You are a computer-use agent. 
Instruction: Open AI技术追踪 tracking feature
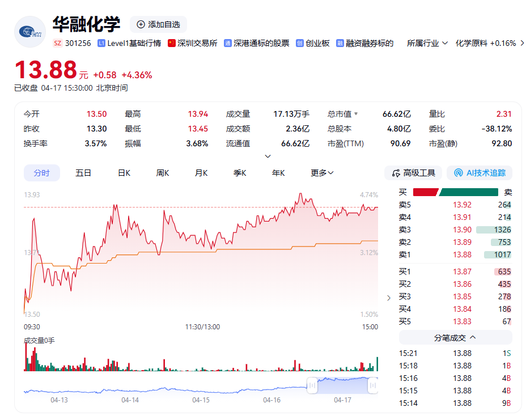479,173
